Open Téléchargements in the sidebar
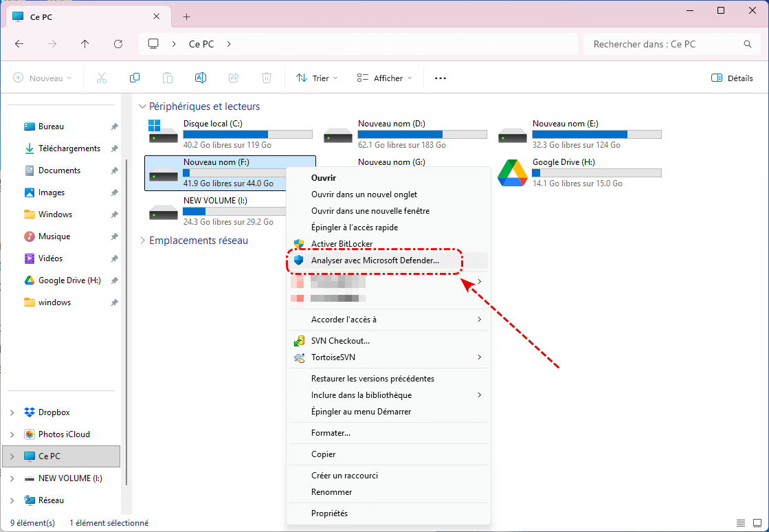 [x=69, y=148]
